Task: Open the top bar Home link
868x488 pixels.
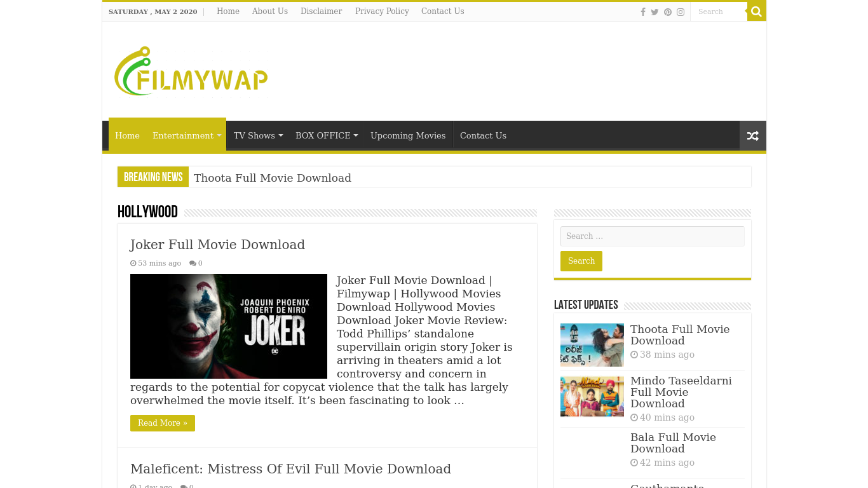Action: pyautogui.click(x=228, y=11)
